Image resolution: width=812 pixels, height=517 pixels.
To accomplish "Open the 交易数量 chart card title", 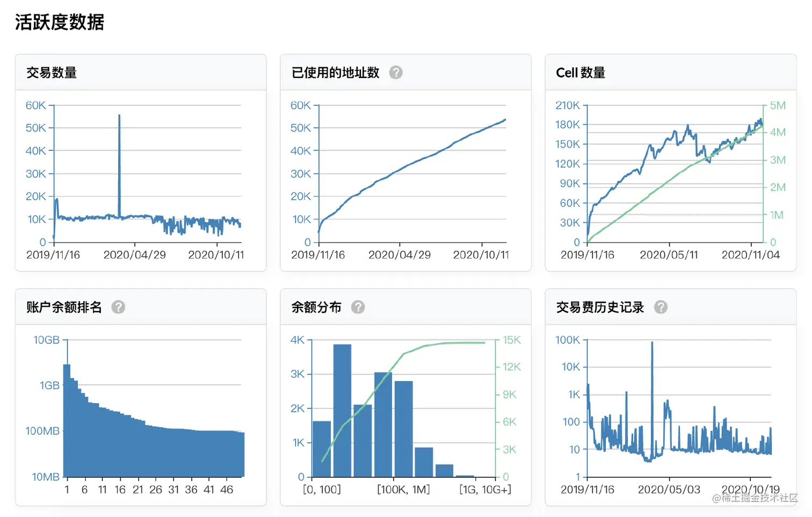I will pos(52,73).
